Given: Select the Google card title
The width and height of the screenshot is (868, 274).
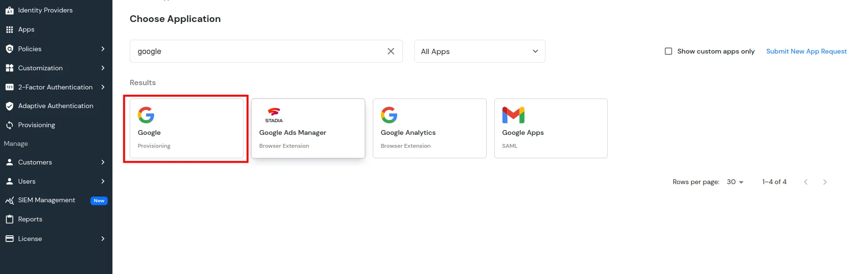Looking at the screenshot, I should pyautogui.click(x=149, y=132).
